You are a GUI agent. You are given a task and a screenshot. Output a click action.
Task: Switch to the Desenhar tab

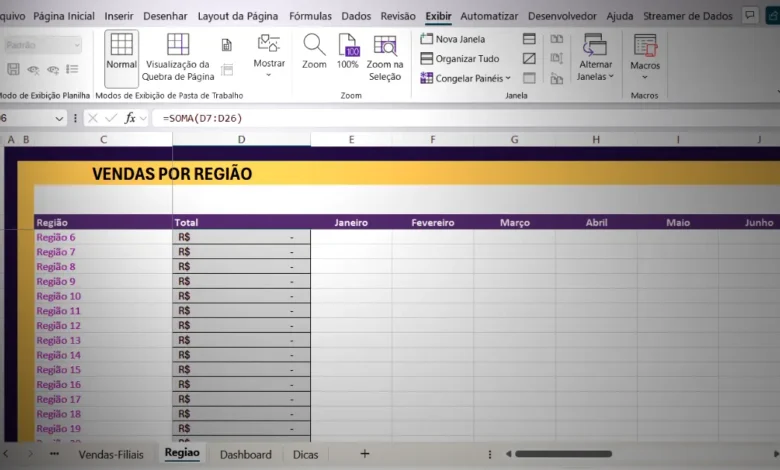click(x=165, y=16)
